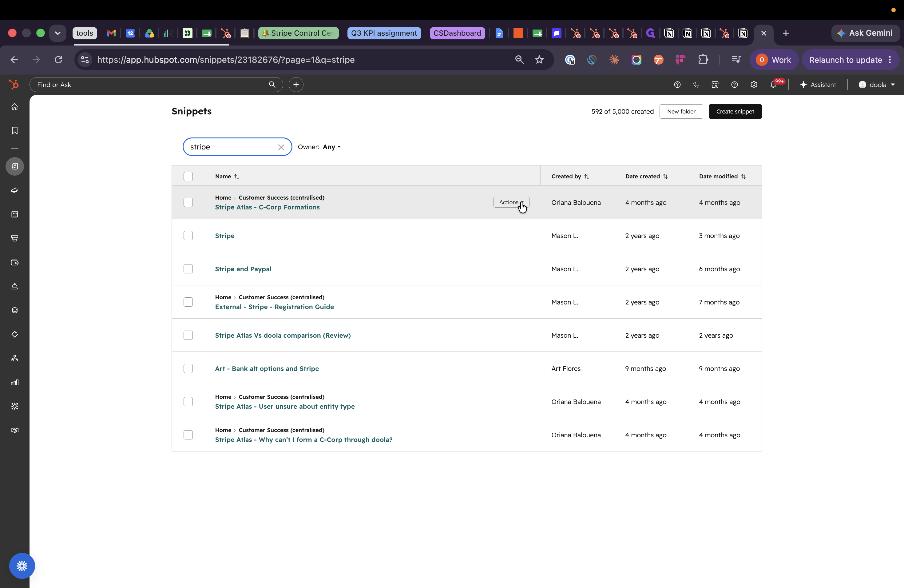Viewport: 904px width, 588px height.
Task: Expand the browser tab groups chevron
Action: coord(58,34)
